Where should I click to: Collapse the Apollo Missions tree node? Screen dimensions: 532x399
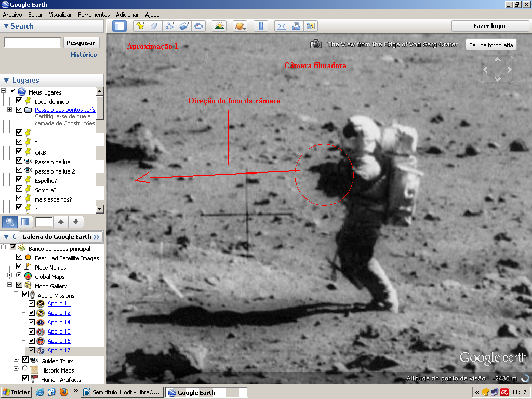click(16, 294)
